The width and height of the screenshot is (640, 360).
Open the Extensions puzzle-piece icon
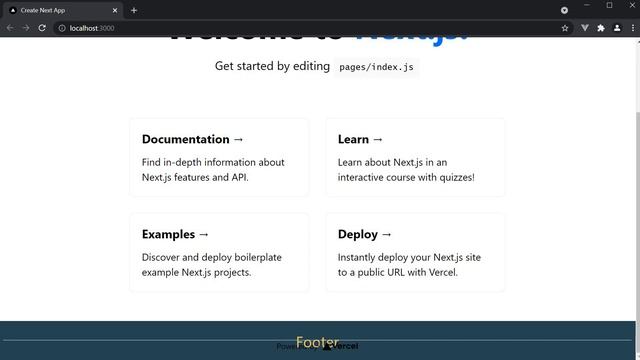point(601,28)
